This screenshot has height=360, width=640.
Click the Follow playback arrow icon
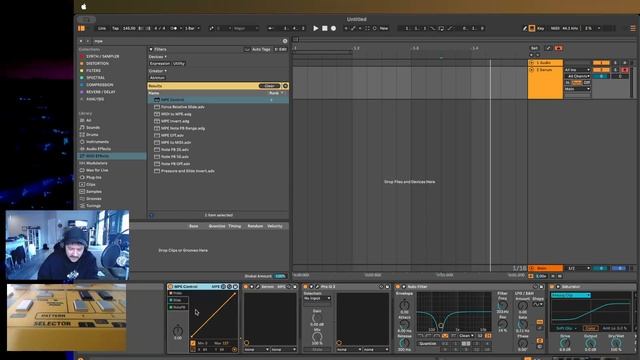270,28
